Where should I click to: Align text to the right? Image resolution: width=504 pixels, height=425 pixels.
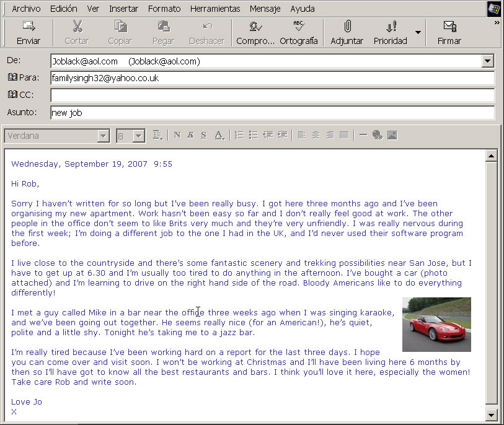(330, 135)
